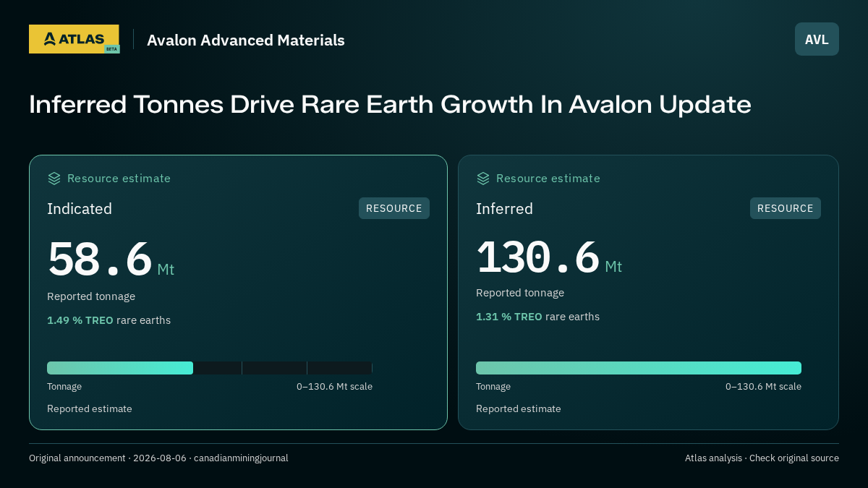Click the AVL ticker badge
The width and height of the screenshot is (868, 488).
(817, 39)
